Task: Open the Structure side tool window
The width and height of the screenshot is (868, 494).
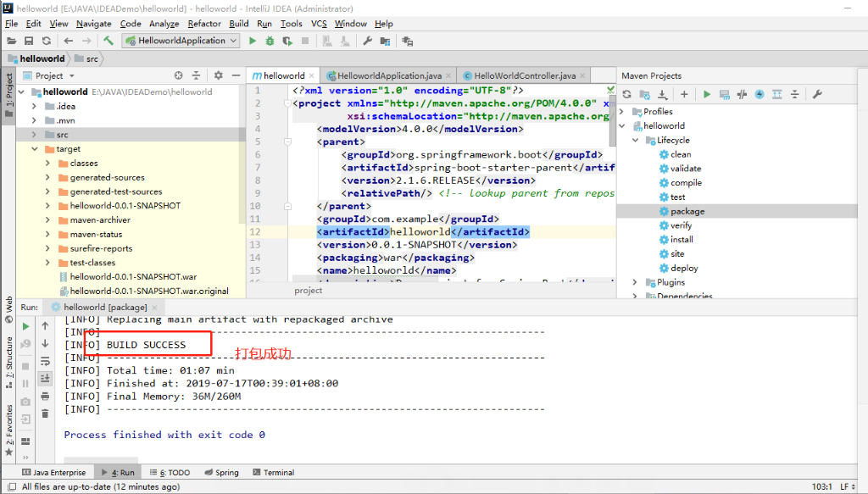Action: coord(8,362)
